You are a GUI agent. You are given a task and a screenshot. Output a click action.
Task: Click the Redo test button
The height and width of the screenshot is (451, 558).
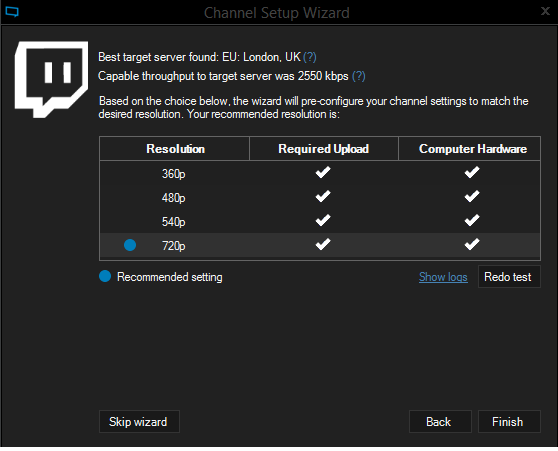509,277
